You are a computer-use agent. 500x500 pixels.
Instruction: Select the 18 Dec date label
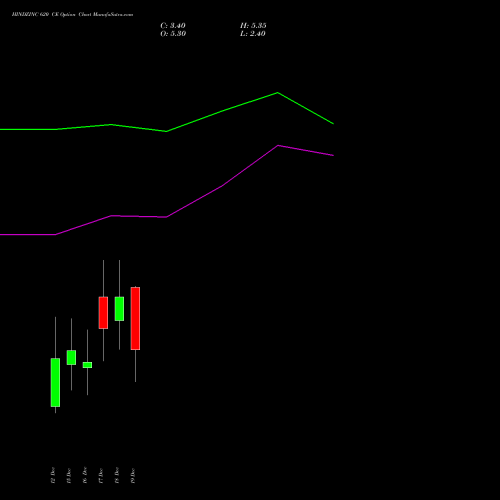tap(117, 475)
